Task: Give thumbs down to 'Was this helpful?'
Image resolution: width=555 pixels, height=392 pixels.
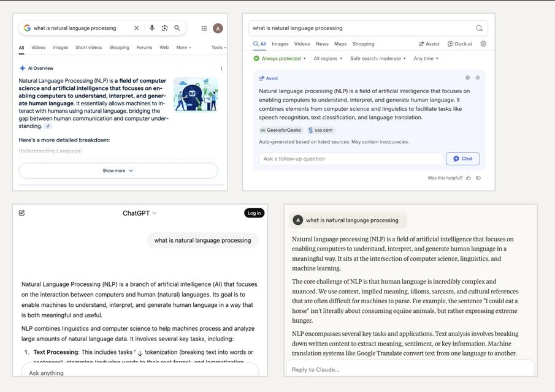Action: (x=478, y=178)
